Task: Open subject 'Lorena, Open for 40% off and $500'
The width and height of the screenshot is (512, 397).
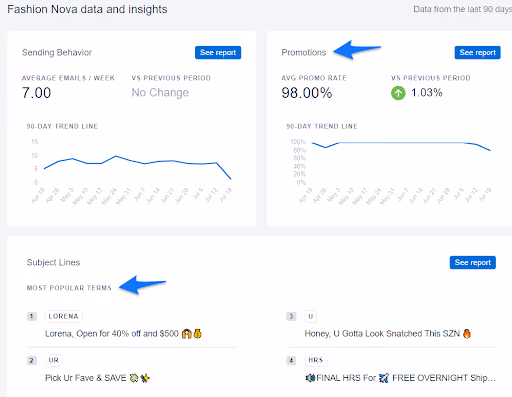Action: [124, 334]
